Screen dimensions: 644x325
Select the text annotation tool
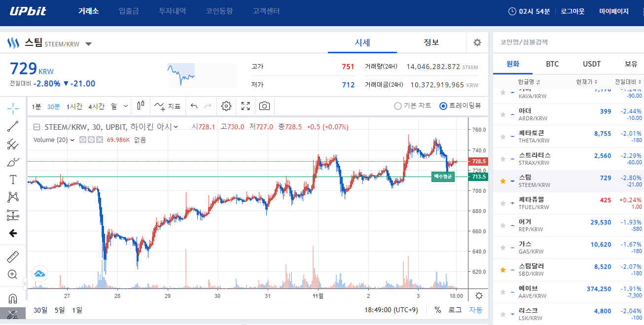pos(13,180)
